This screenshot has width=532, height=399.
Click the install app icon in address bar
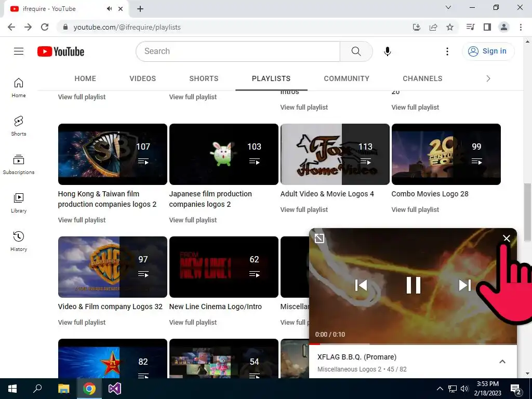pyautogui.click(x=417, y=27)
